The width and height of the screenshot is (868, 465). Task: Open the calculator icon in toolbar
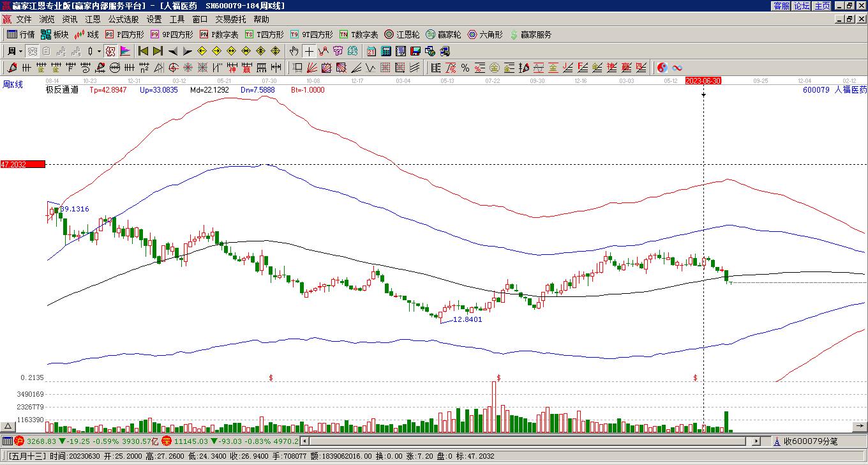tap(386, 51)
